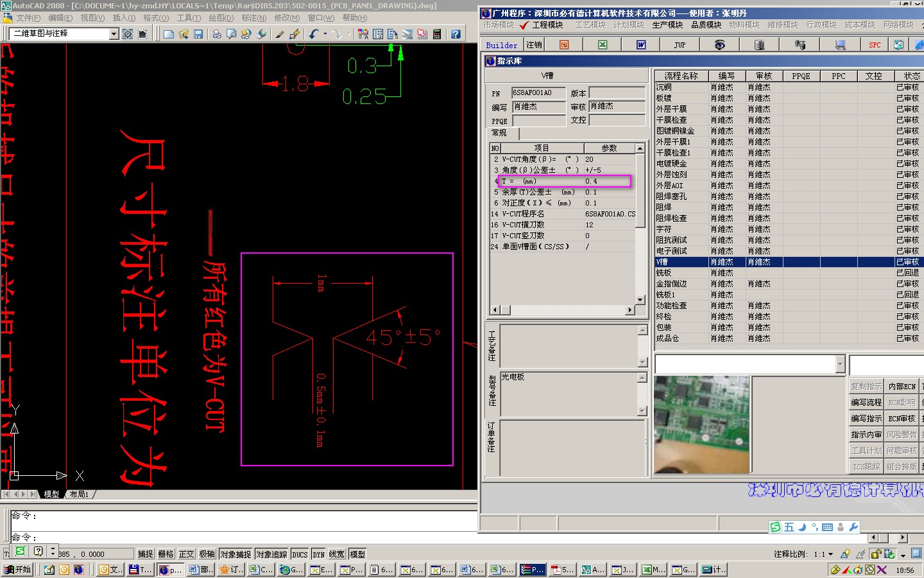Open the 二维草图与注释 workspace dropdown
Image resolution: width=924 pixels, height=578 pixels.
point(114,34)
